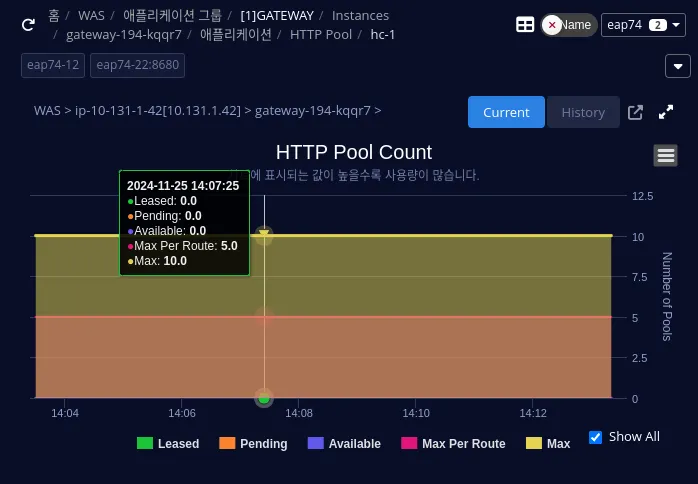This screenshot has width=698, height=484.
Task: Select the eap74-22:8680 instance tag
Action: [137, 66]
